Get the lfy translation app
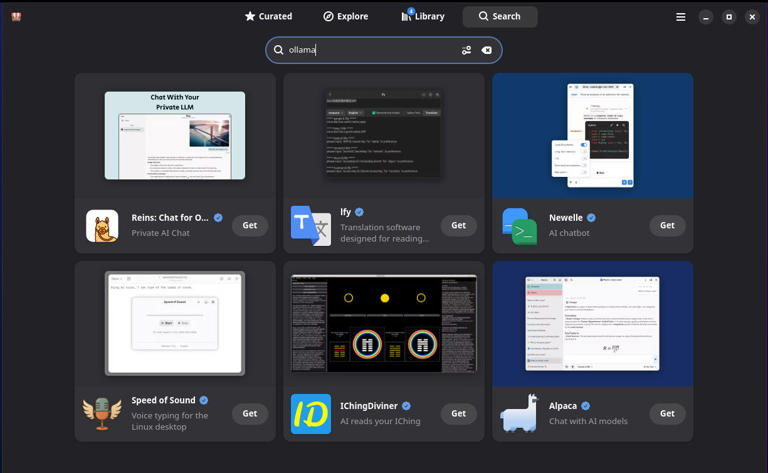768x473 pixels. [x=458, y=225]
